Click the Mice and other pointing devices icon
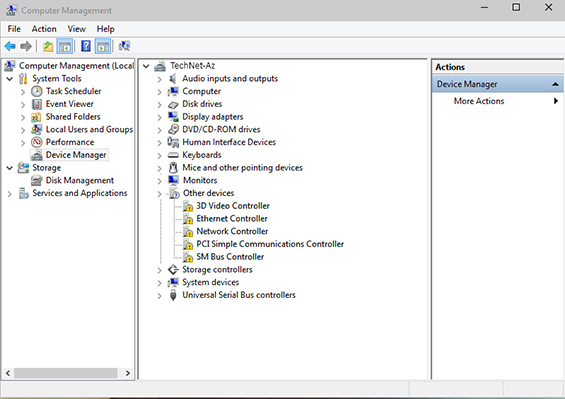 pyautogui.click(x=173, y=168)
